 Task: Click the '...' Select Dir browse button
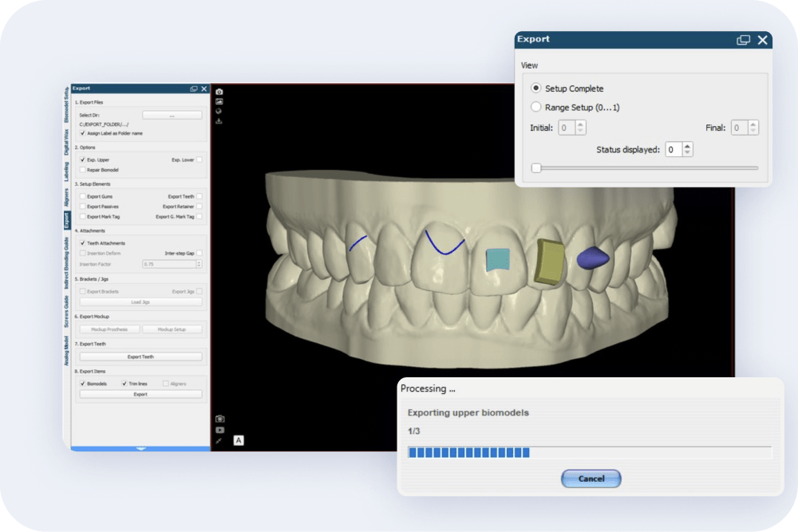click(172, 116)
